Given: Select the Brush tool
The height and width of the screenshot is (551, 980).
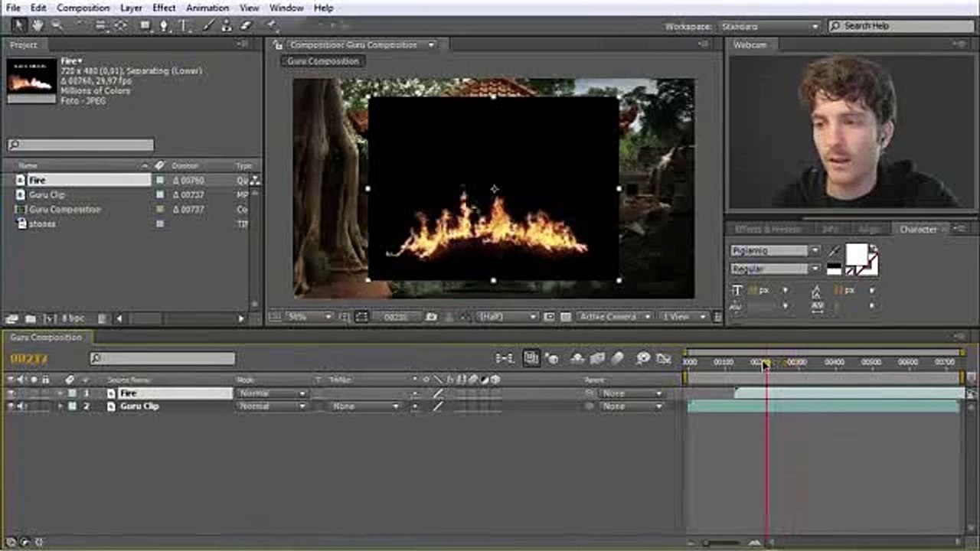Looking at the screenshot, I should click(208, 25).
